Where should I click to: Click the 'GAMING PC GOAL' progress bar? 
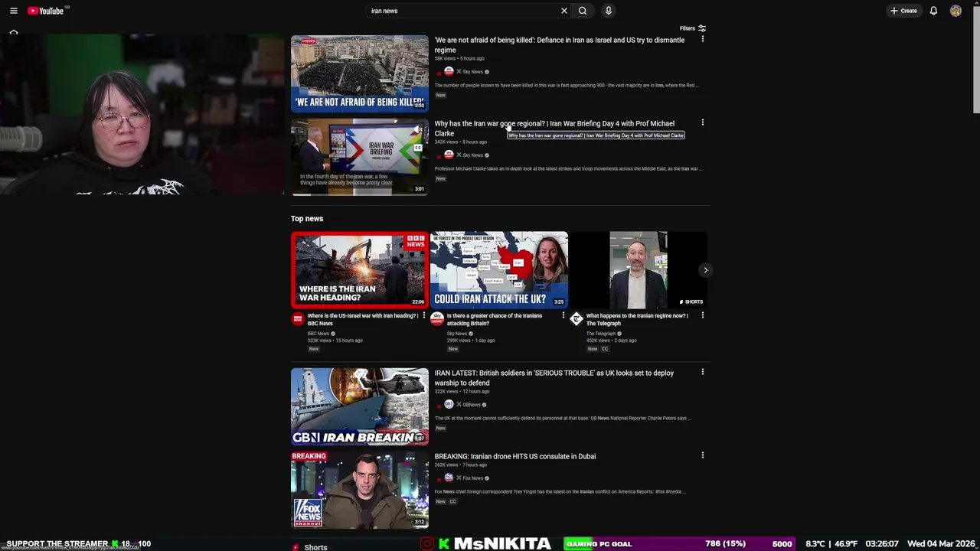[680, 543]
